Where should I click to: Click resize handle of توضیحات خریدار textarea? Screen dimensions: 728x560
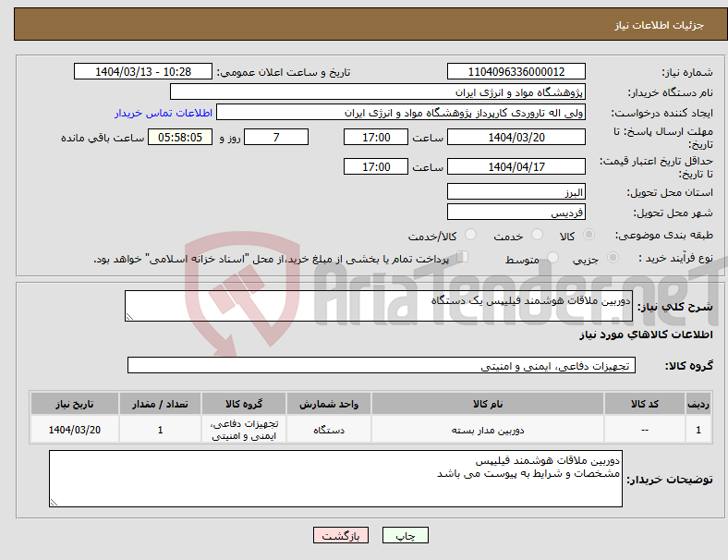(54, 502)
